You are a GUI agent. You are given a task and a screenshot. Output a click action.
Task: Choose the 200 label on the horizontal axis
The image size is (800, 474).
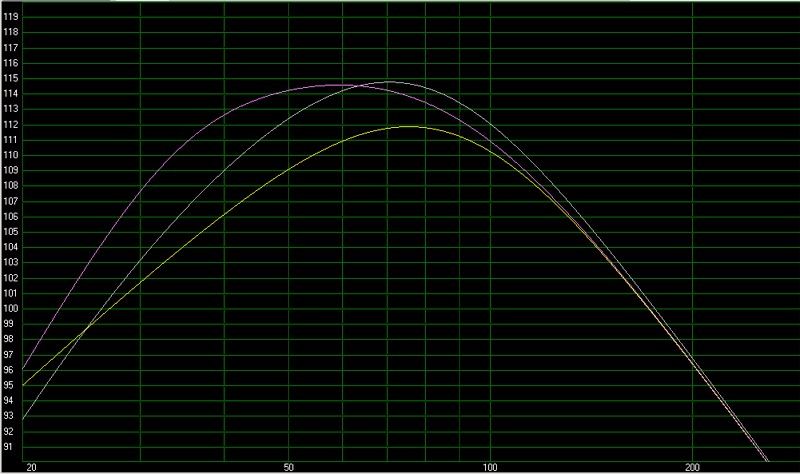tap(692, 467)
